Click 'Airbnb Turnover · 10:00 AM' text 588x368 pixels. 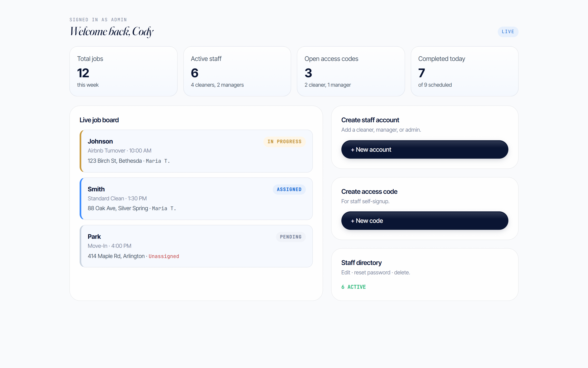click(x=120, y=151)
